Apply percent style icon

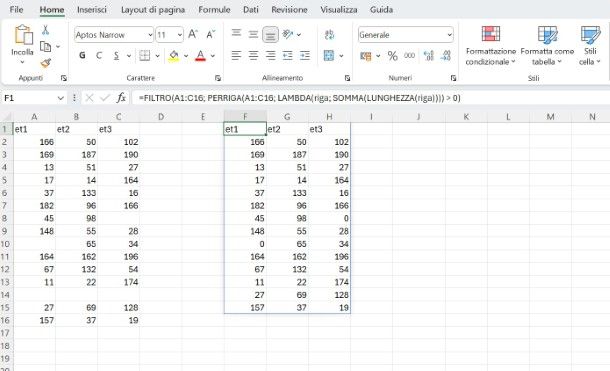pyautogui.click(x=393, y=56)
